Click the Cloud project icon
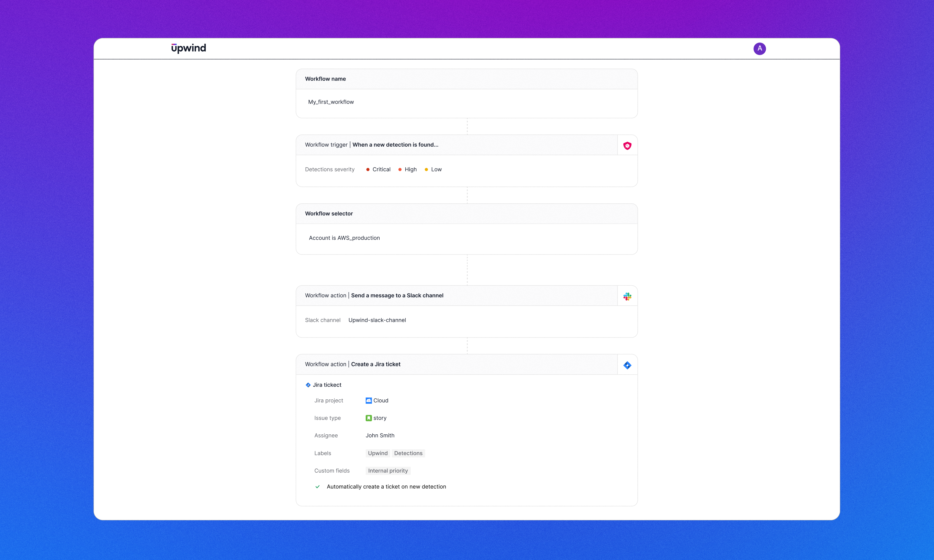Screen dimensions: 934x560 pyautogui.click(x=368, y=400)
